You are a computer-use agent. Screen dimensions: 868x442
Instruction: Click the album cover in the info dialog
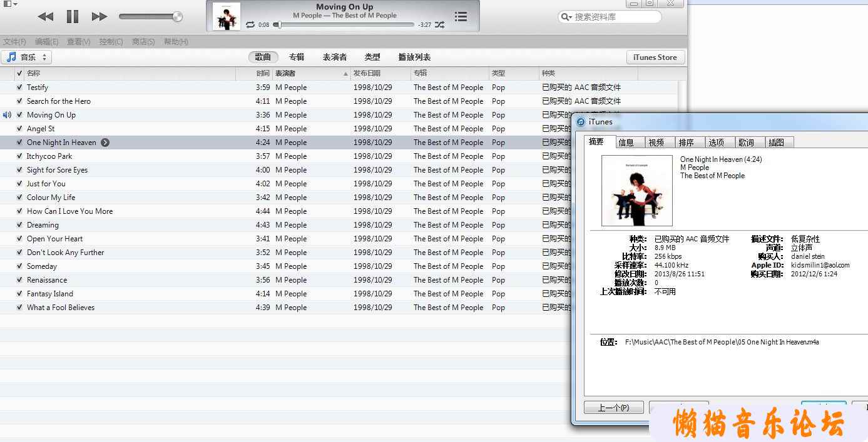[637, 191]
